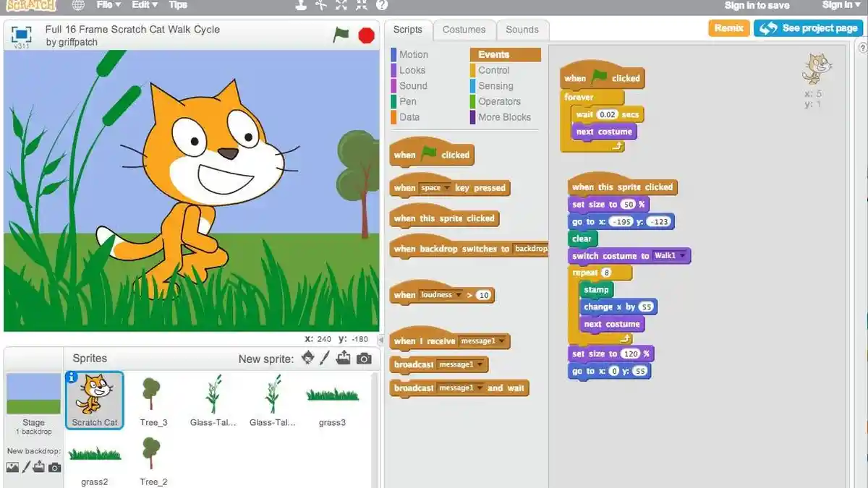
Task: Open the key dropdown in 'when space key pressed'
Action: (446, 188)
